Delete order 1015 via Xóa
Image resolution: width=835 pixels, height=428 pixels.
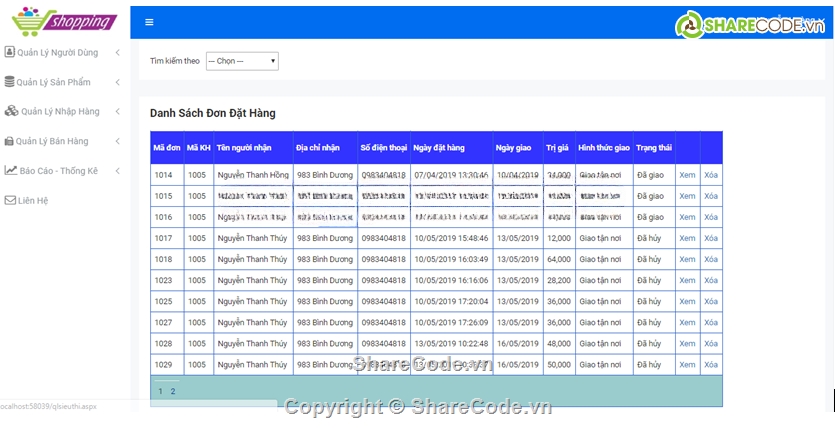coord(711,196)
